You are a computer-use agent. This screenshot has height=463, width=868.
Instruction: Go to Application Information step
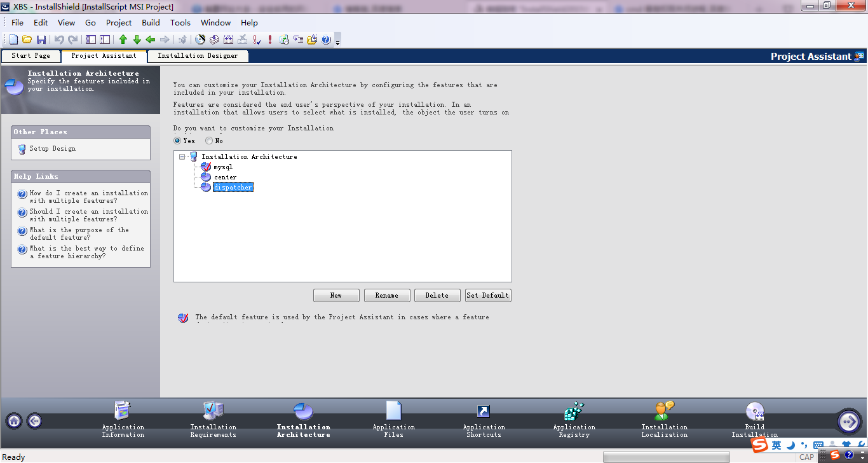tap(123, 420)
